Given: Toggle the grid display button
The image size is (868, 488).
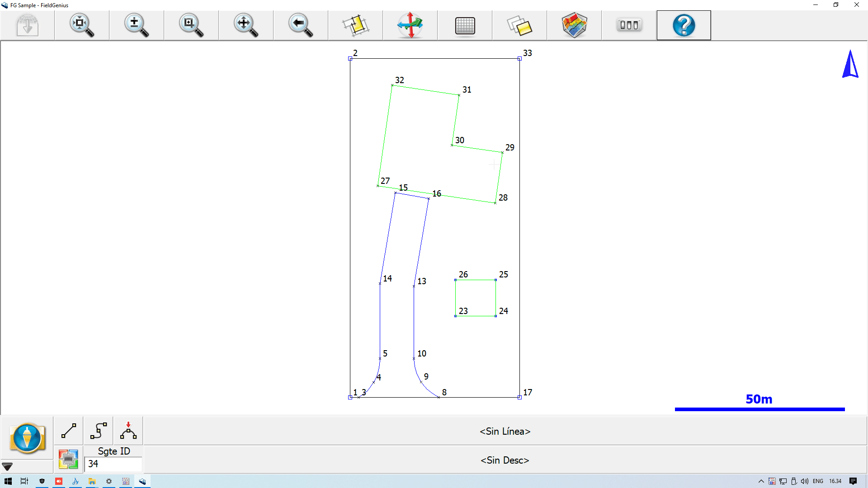Looking at the screenshot, I should coord(465,25).
